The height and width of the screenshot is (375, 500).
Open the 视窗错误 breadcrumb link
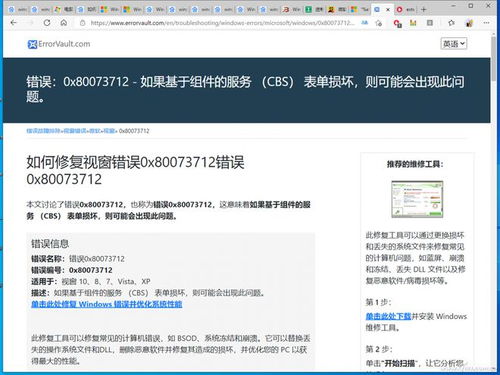(x=74, y=131)
